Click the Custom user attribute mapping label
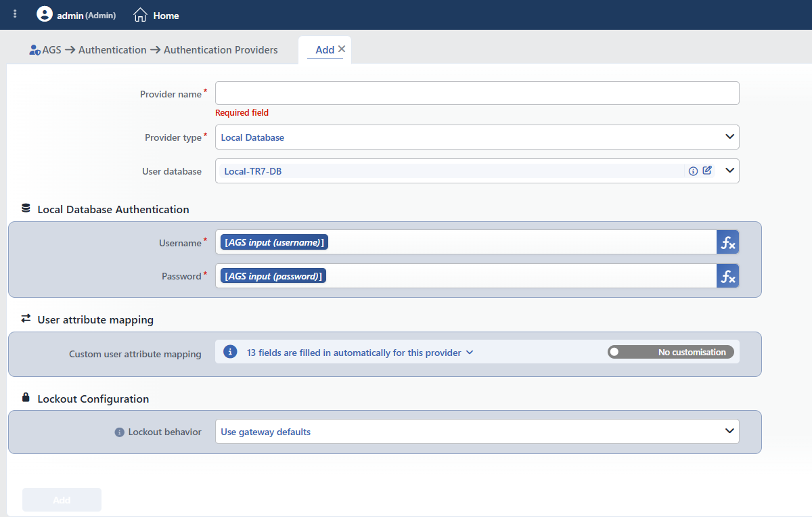Screen dimensions: 812x517 pos(135,354)
